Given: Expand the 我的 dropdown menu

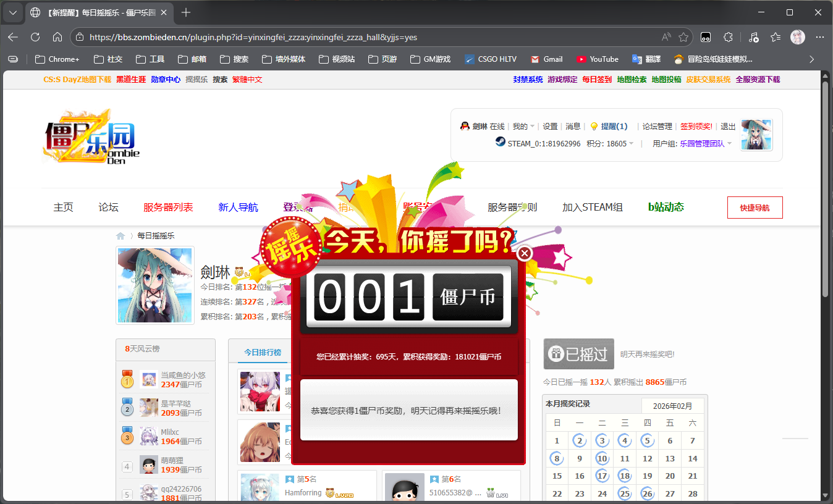Looking at the screenshot, I should point(523,126).
